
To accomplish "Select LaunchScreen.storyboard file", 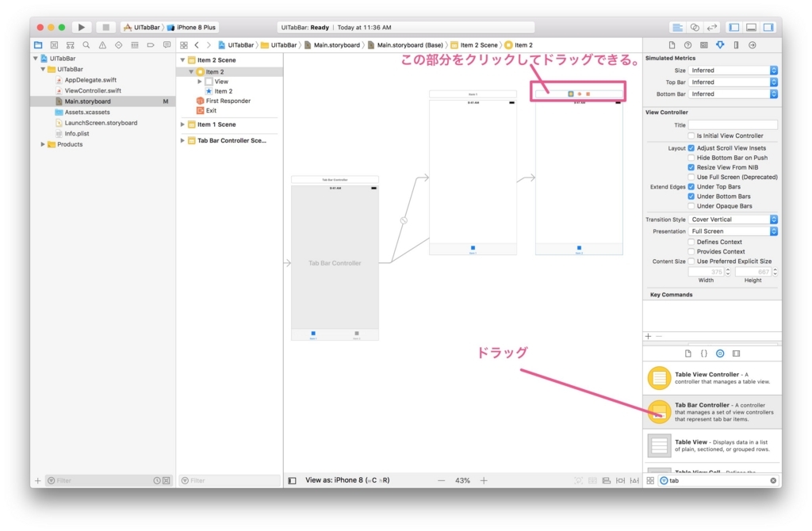I will pyautogui.click(x=101, y=123).
